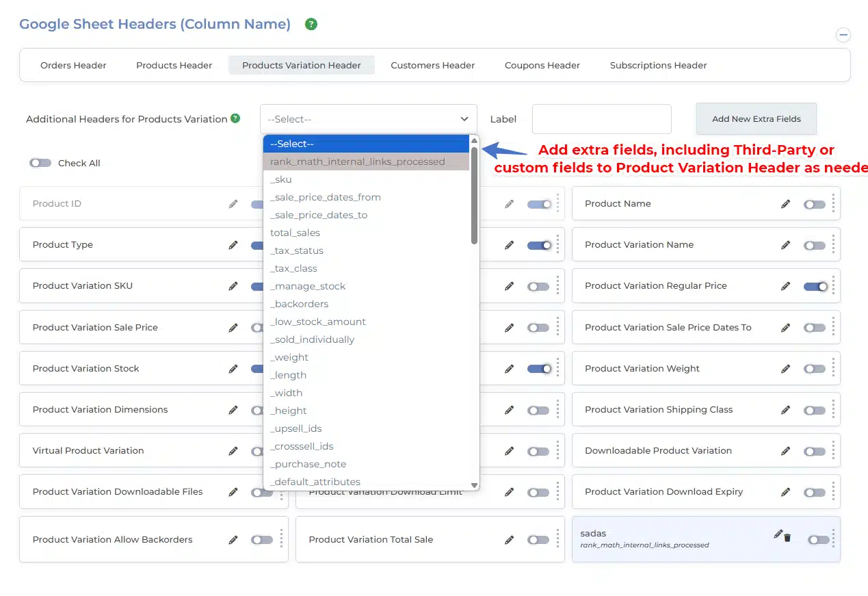Click edit pencil for Product Variation SKU
Viewport: 868px width, 596px height.
[233, 286]
